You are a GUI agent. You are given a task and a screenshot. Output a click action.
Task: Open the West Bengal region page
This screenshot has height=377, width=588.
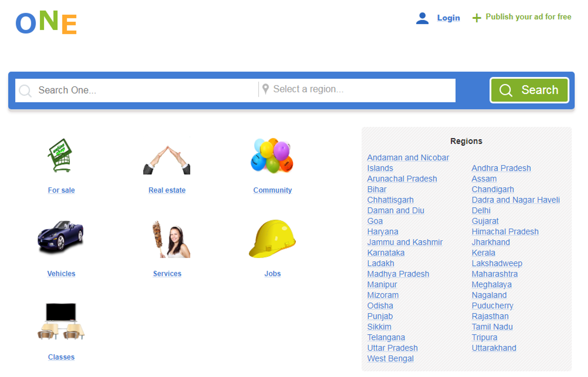[390, 358]
